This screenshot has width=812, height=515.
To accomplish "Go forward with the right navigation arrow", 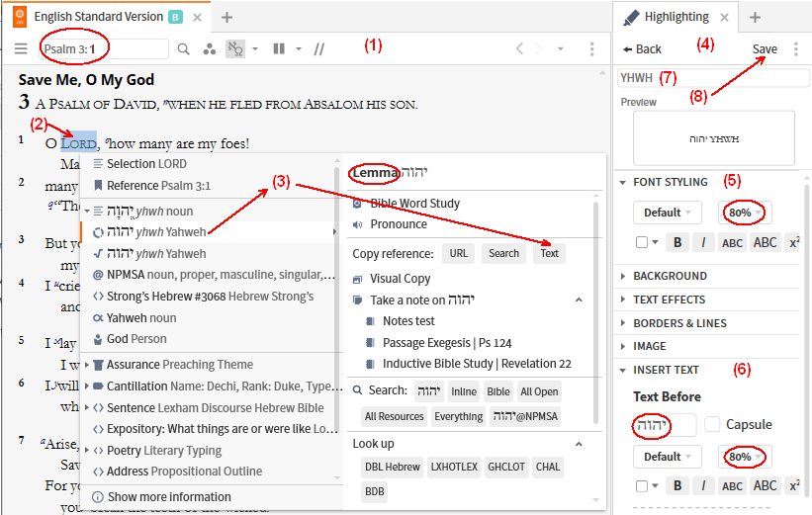I will [539, 48].
